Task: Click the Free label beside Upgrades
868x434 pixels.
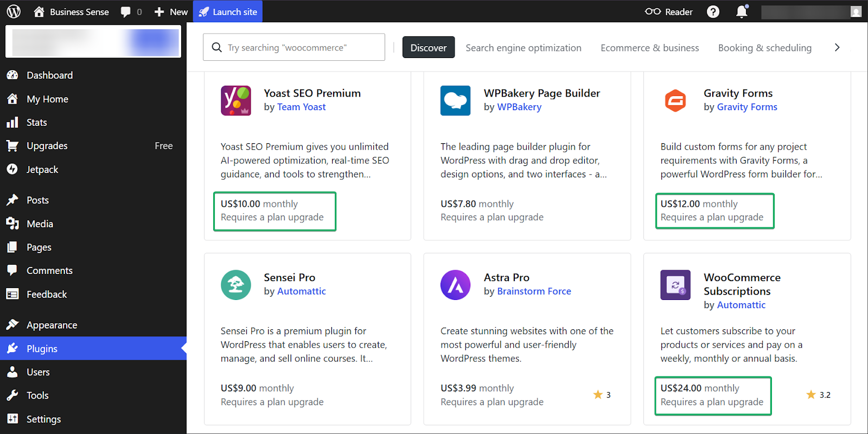Action: point(164,146)
